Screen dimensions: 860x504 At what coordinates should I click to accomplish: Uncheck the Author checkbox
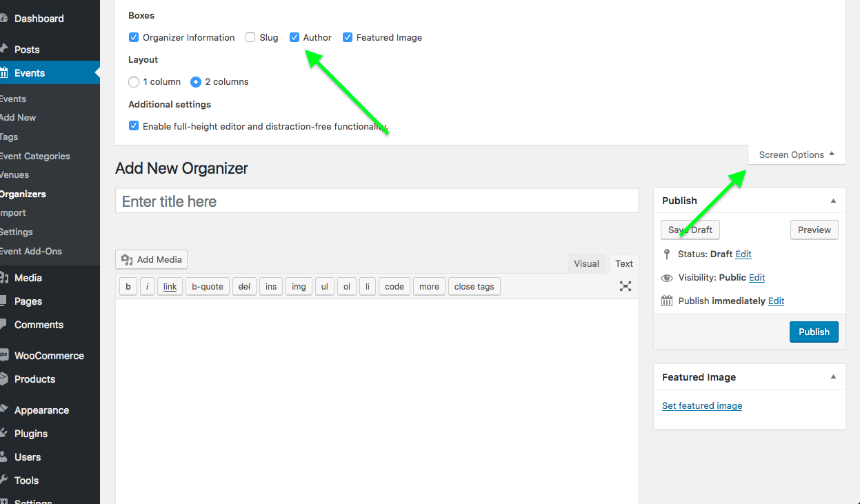click(294, 38)
